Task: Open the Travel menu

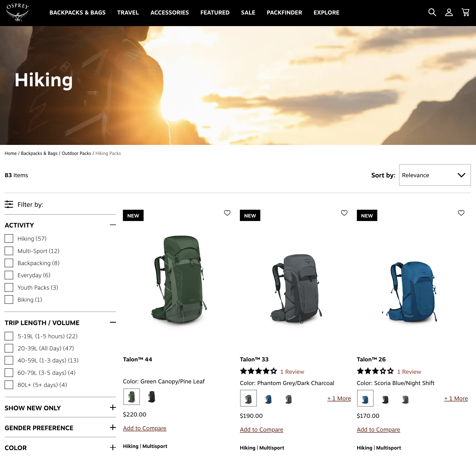Action: click(x=128, y=13)
